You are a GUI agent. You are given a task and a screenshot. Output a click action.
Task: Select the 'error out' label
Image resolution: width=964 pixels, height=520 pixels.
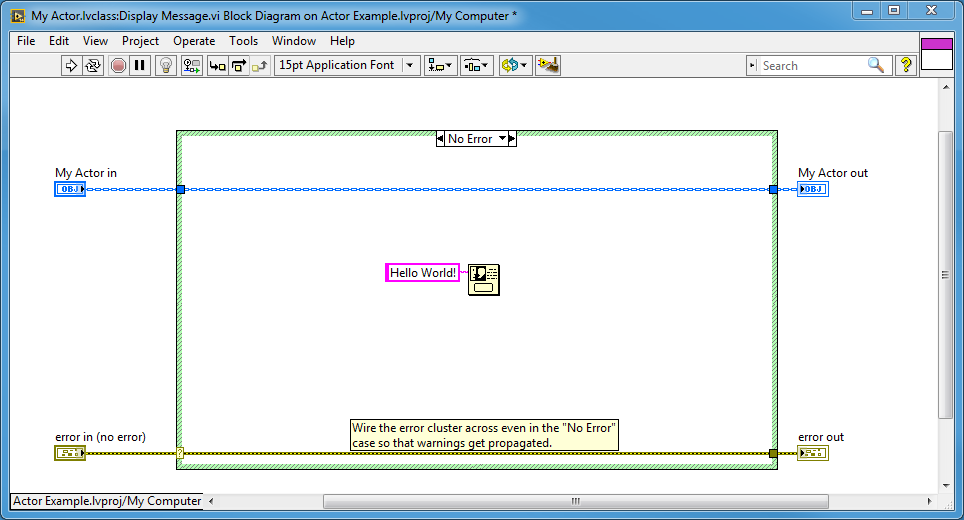(821, 437)
